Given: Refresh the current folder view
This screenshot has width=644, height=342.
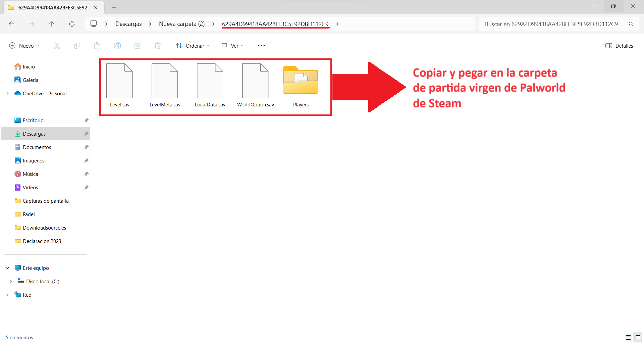Looking at the screenshot, I should [72, 24].
